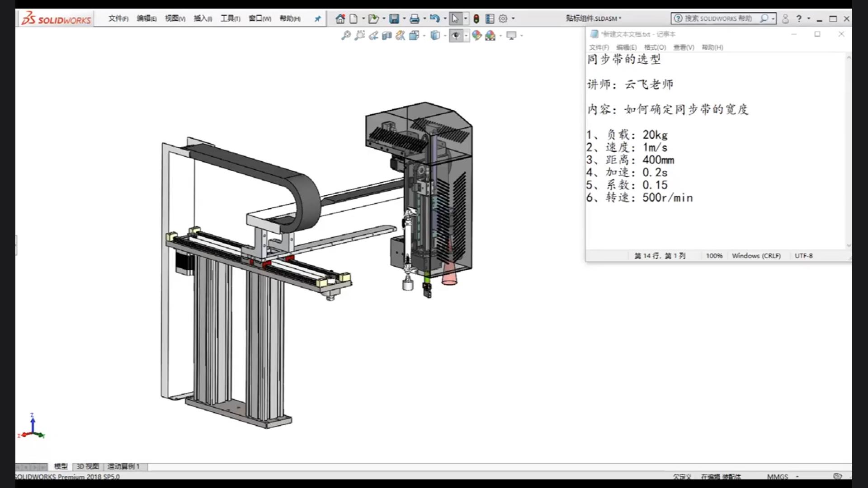Open the Apply Scene icon
This screenshot has height=488, width=868.
490,35
